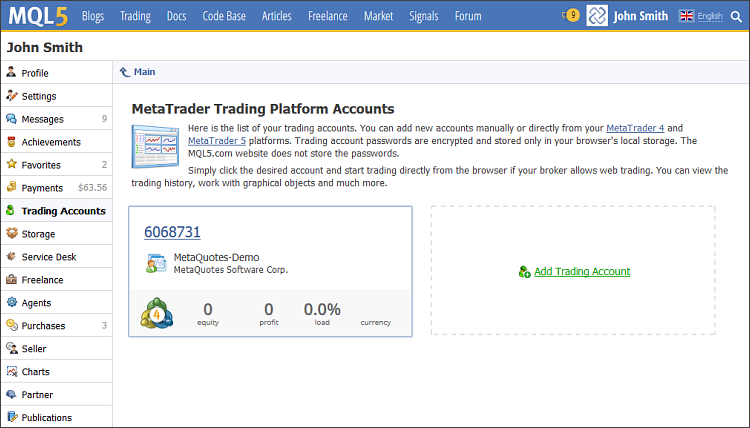Open Purchases in the sidebar
This screenshot has height=428, width=750.
coord(56,325)
